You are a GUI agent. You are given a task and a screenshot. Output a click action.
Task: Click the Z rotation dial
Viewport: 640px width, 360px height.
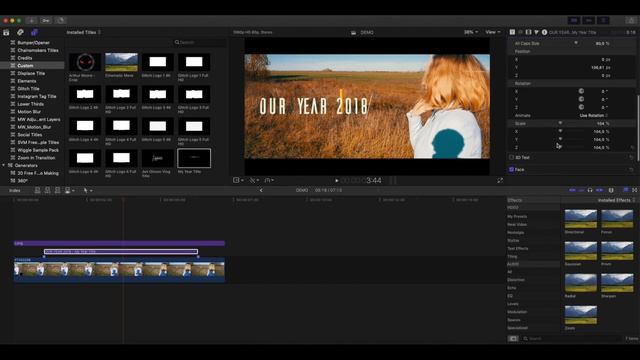pos(581,107)
